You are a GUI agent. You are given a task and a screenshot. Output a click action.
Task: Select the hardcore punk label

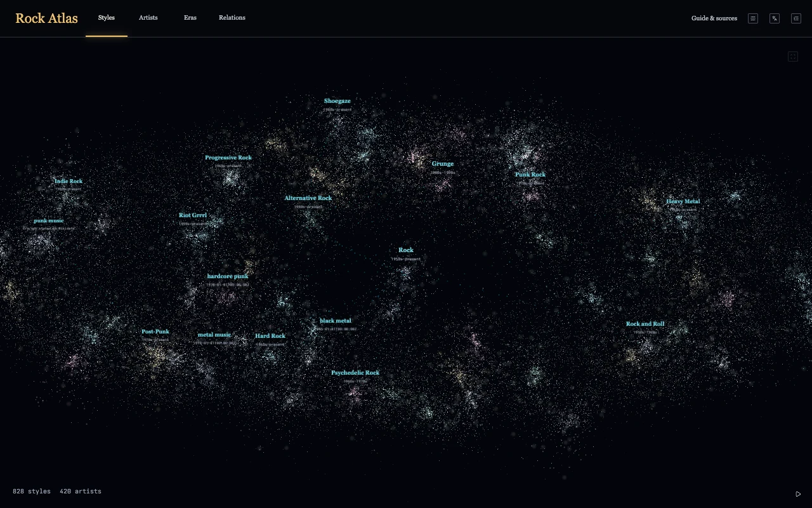(228, 276)
